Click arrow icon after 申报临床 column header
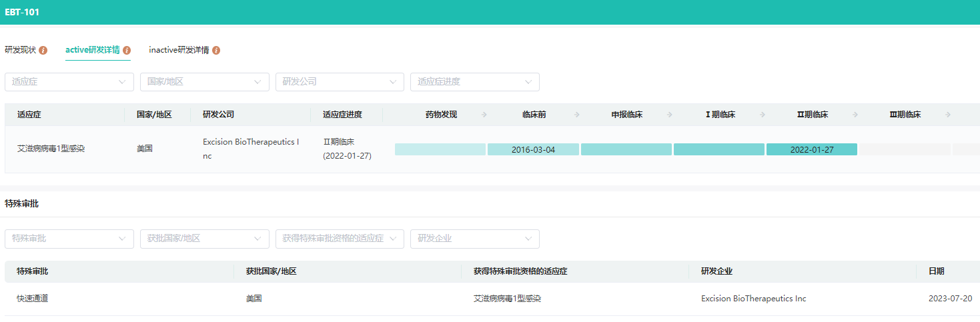980x322 pixels. pos(669,115)
